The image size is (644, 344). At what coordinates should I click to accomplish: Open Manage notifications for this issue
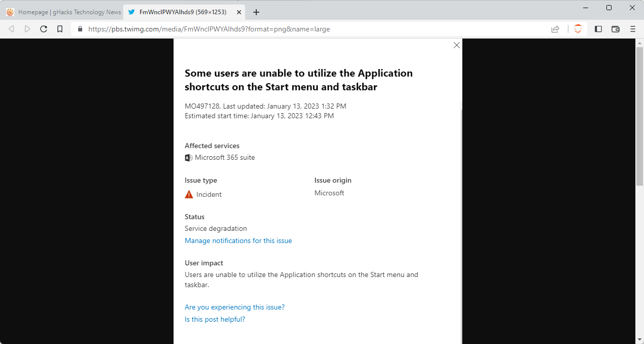238,240
